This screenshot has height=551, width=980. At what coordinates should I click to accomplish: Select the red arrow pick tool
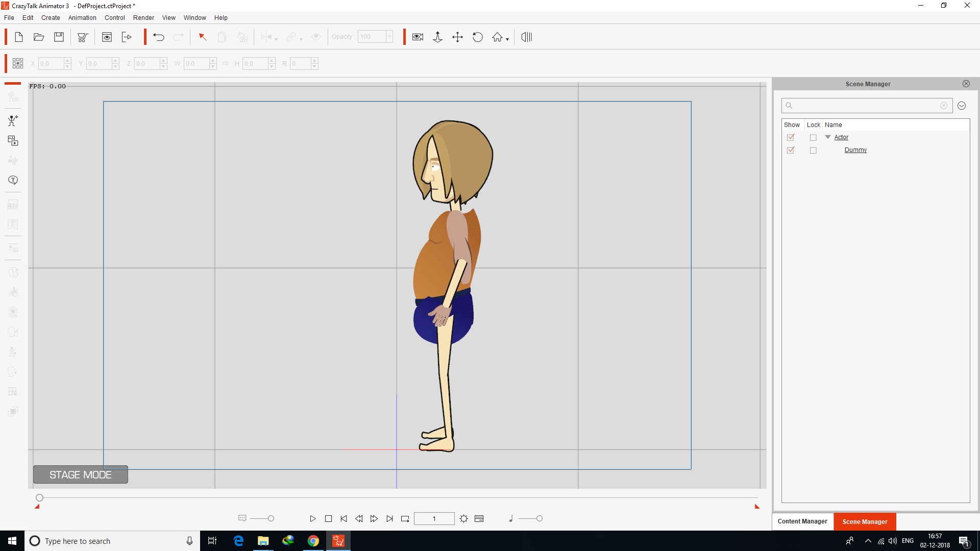pos(203,37)
